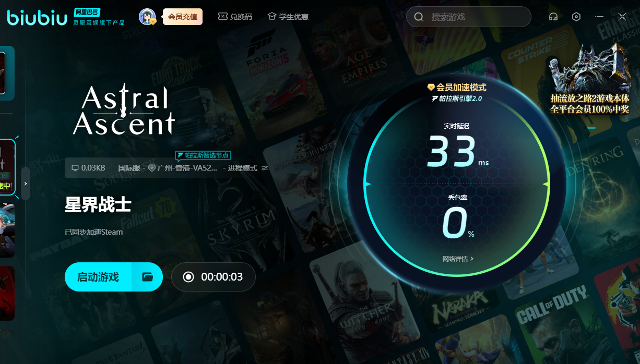Open settings hexagon icon

coord(576,17)
